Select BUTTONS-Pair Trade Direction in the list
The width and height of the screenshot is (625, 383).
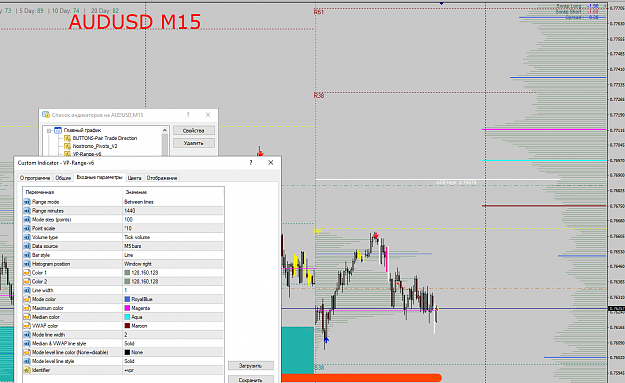[x=105, y=138]
